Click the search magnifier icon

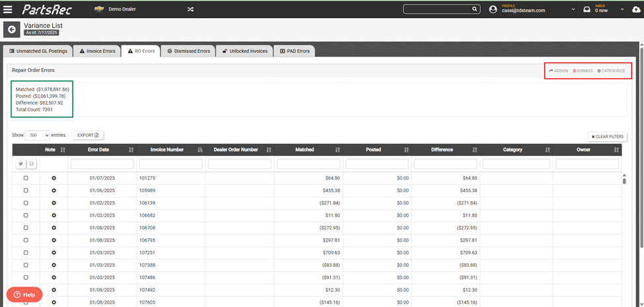tap(474, 9)
